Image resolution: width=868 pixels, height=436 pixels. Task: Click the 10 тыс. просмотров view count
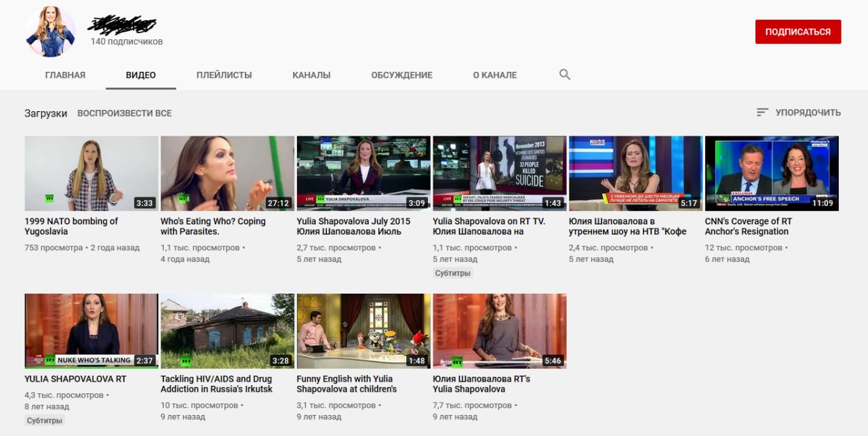(199, 405)
